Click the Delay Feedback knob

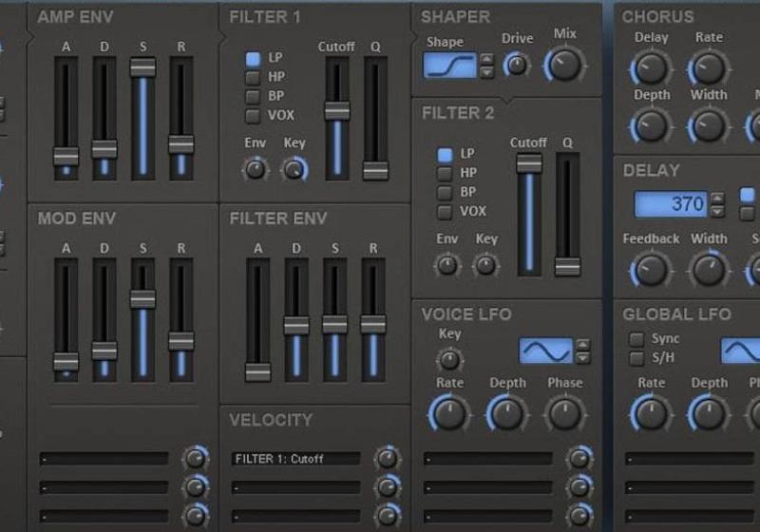tap(651, 271)
